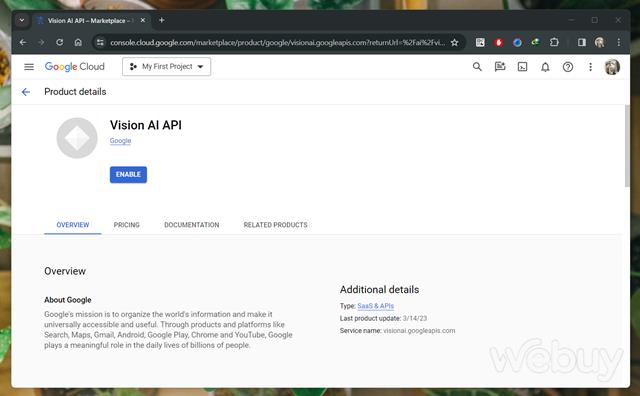Screen dimensions: 640x396
Task: Click the Google account avatar
Action: click(612, 67)
